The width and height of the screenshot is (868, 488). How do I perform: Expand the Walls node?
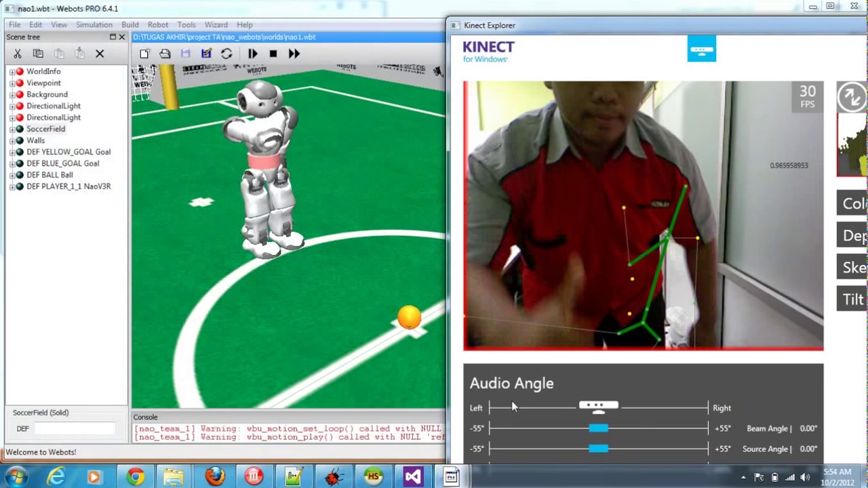point(12,141)
